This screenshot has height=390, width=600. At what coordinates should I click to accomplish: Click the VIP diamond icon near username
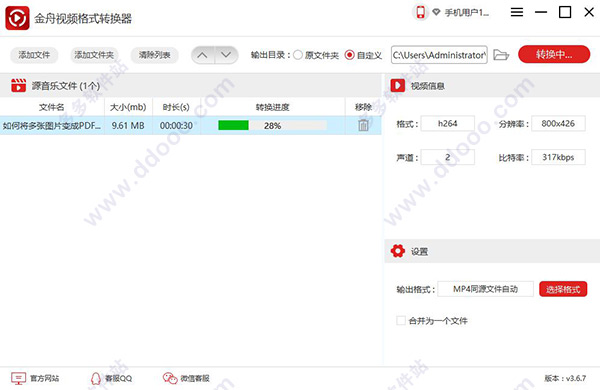pyautogui.click(x=436, y=12)
